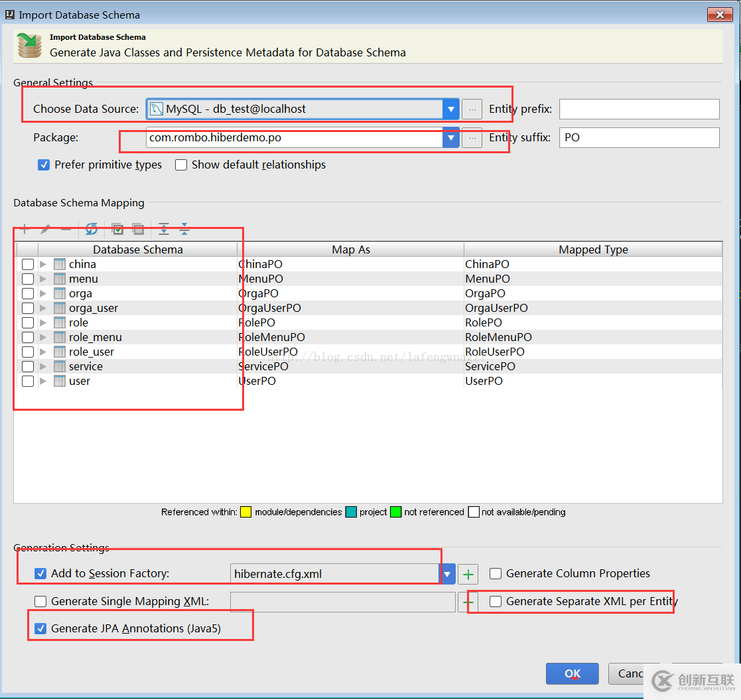Check the china table checkbox
This screenshot has height=700, width=741.
click(28, 264)
